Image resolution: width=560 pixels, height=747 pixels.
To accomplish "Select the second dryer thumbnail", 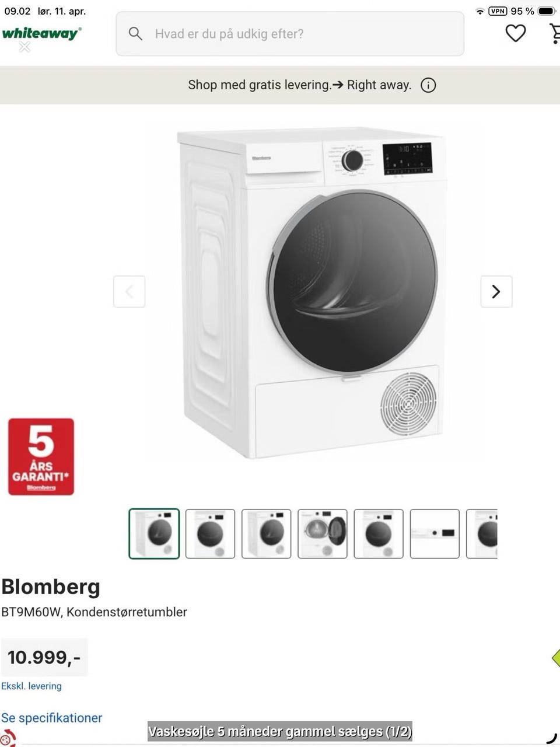I will pos(210,534).
